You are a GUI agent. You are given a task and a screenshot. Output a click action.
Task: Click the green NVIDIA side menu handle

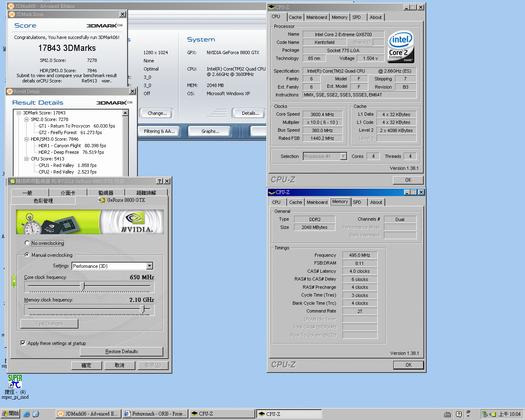coord(14,281)
